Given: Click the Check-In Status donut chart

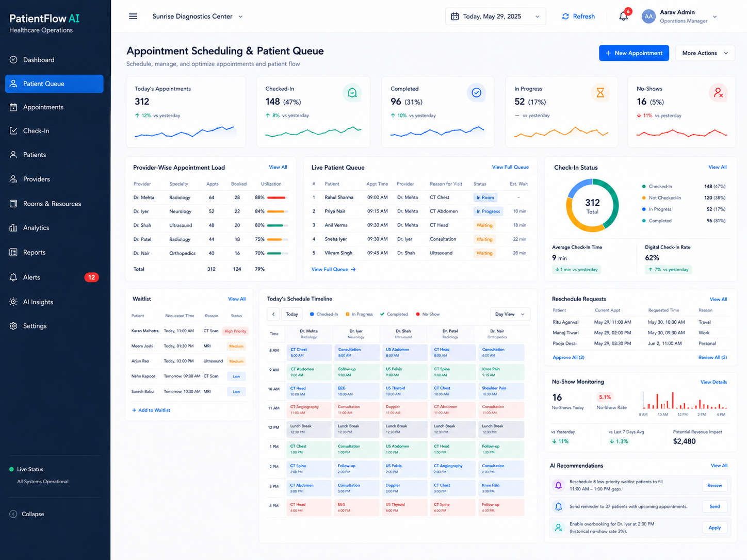Looking at the screenshot, I should point(592,205).
